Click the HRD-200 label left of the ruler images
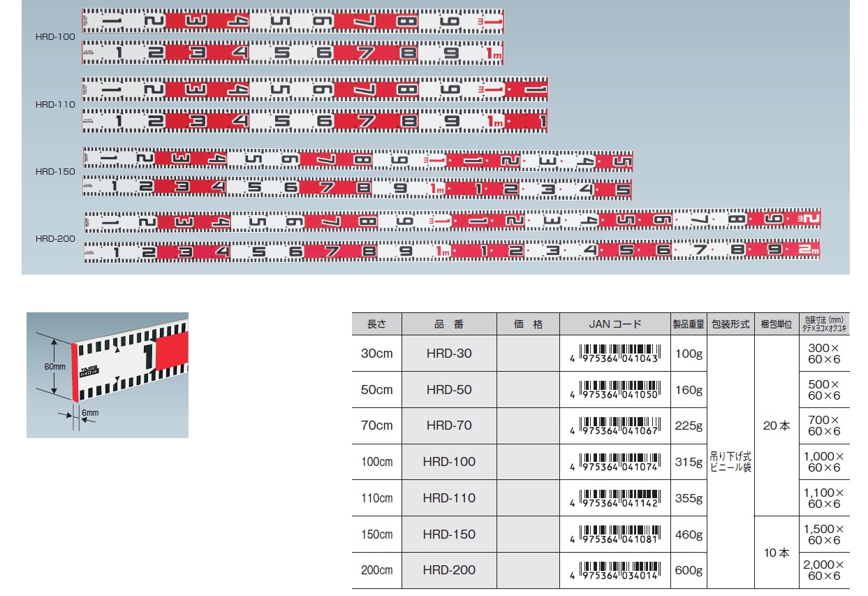This screenshot has width=868, height=596. click(55, 238)
